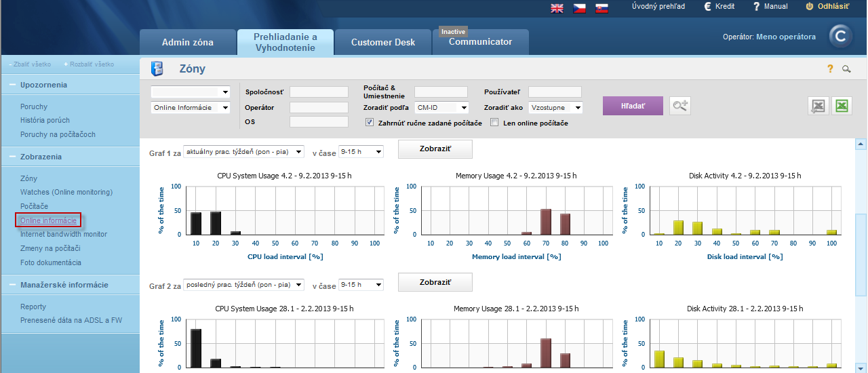Viewport: 868px width, 373px height.
Task: Enable Len online počítače checkbox
Action: click(494, 123)
